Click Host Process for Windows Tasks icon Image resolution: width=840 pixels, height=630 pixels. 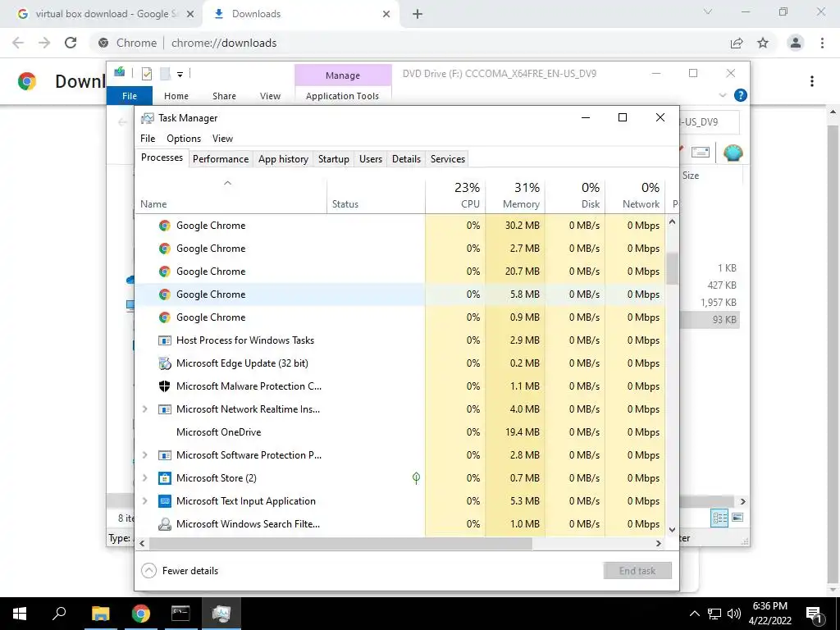(x=164, y=340)
